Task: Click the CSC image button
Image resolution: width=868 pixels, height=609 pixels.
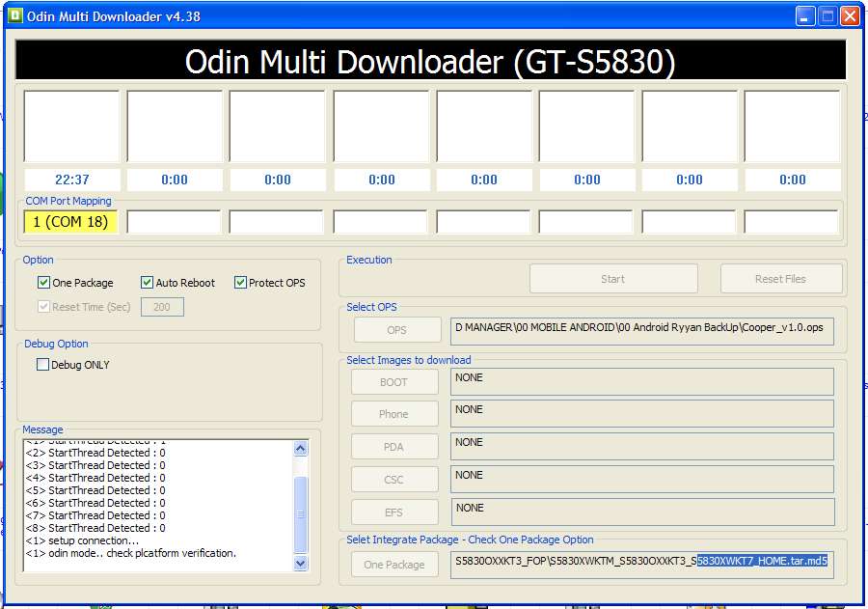Action: pyautogui.click(x=394, y=480)
